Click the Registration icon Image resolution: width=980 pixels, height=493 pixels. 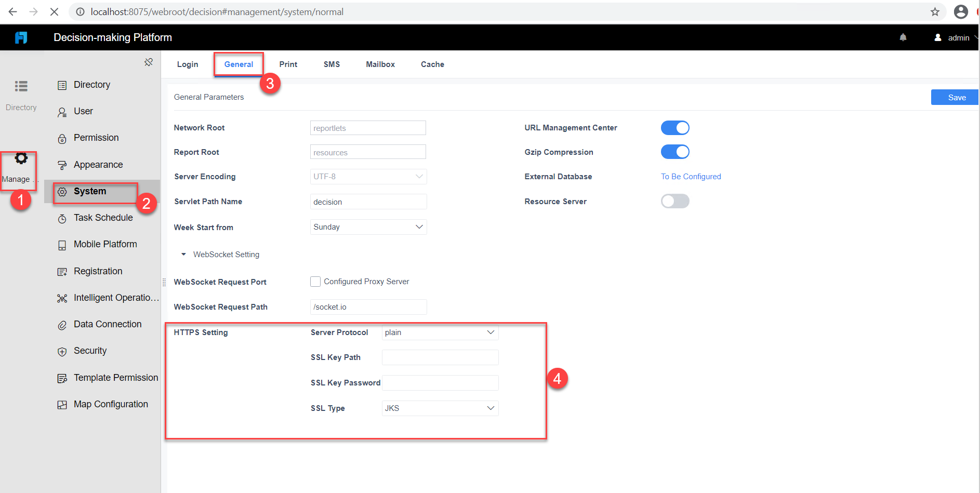(x=62, y=272)
